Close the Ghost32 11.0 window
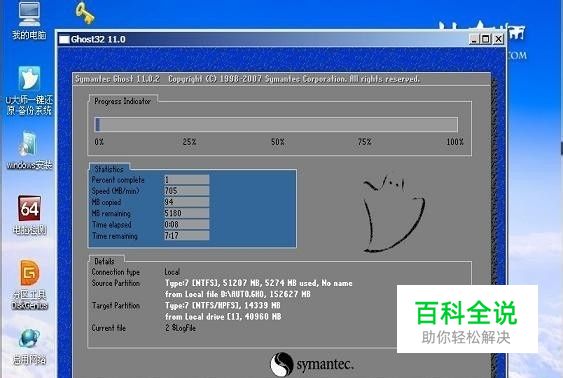Viewport: 563px width, 378px height. click(x=498, y=39)
